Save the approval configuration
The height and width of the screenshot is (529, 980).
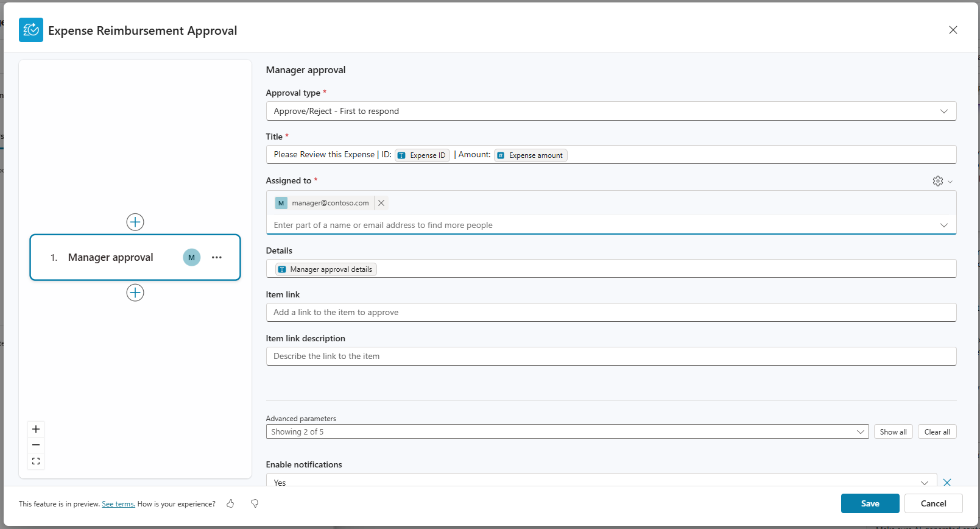tap(870, 503)
